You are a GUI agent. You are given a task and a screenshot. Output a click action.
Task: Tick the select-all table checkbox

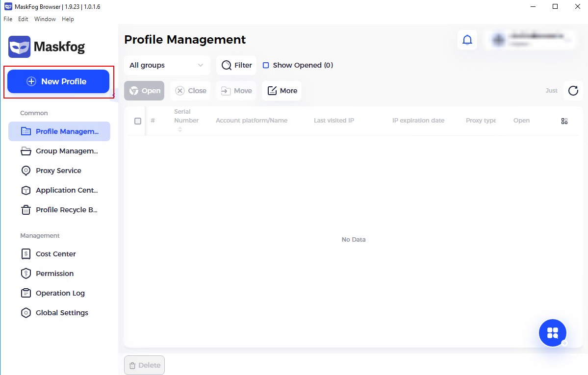point(138,121)
